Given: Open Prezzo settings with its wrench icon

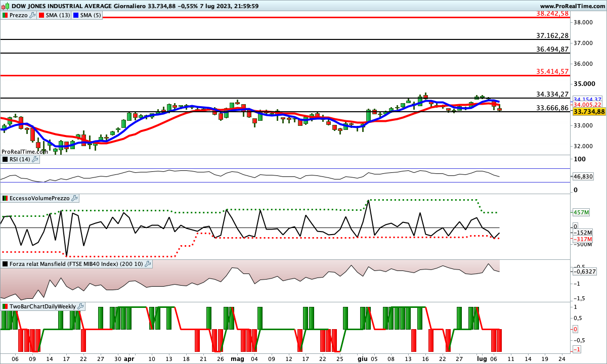Looking at the screenshot, I should click(32, 15).
